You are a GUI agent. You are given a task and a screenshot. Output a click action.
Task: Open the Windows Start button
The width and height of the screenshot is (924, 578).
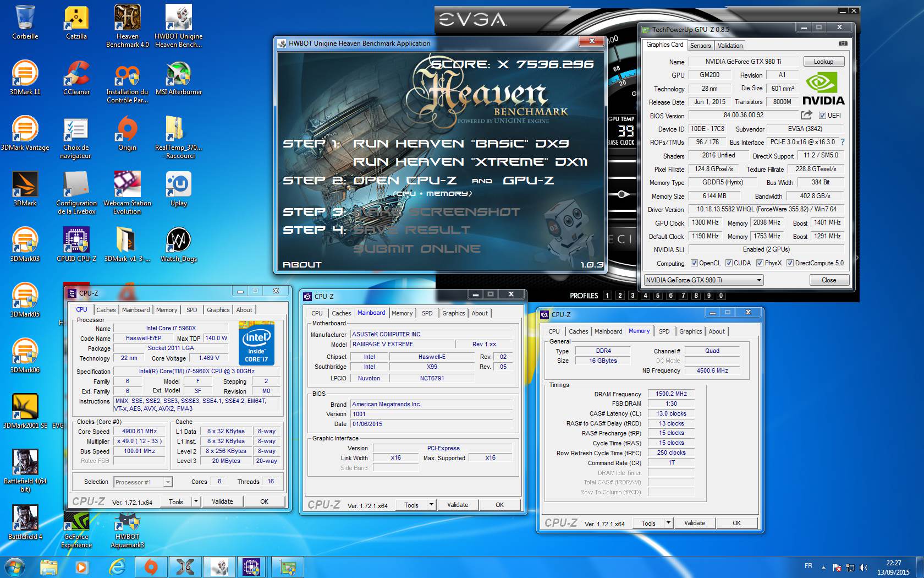(x=15, y=566)
